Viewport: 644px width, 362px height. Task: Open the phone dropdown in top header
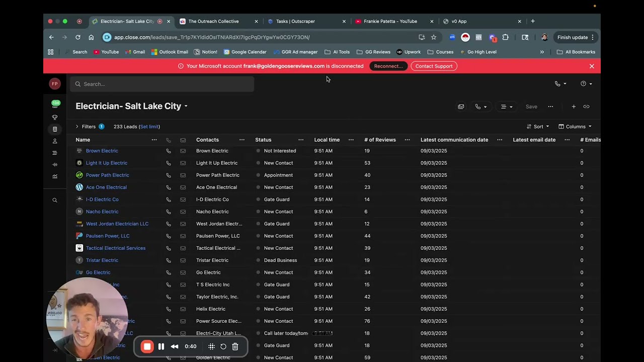[560, 84]
